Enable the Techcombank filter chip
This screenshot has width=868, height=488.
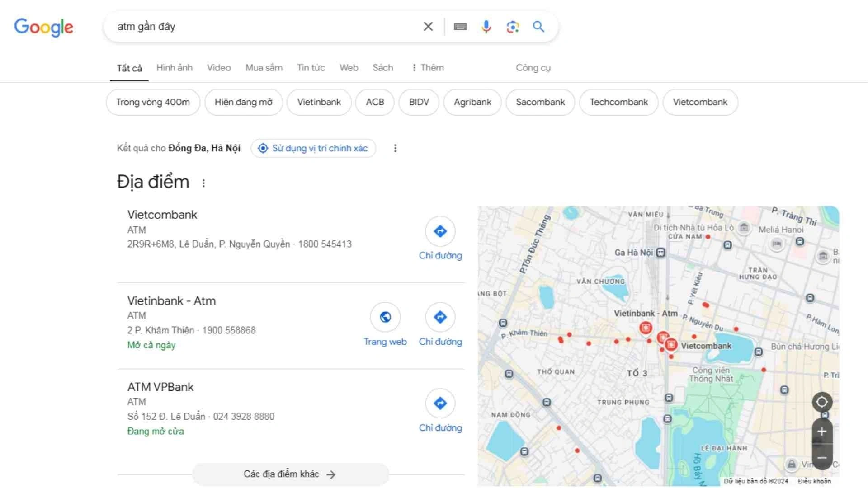click(618, 102)
